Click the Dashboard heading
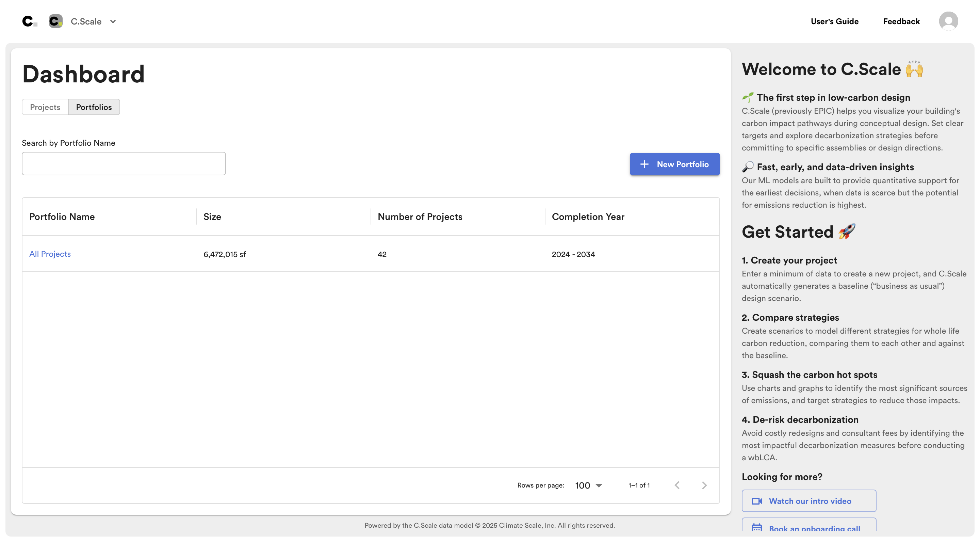The height and width of the screenshot is (542, 980). [83, 74]
